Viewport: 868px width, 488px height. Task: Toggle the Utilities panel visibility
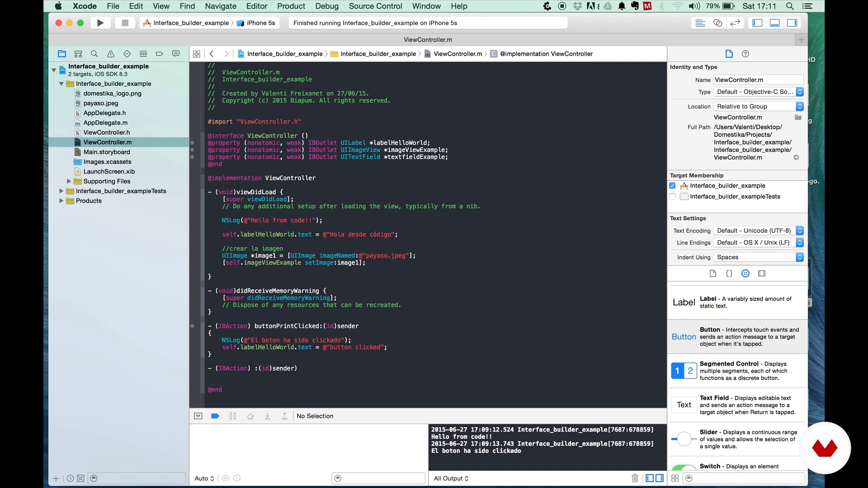[792, 23]
